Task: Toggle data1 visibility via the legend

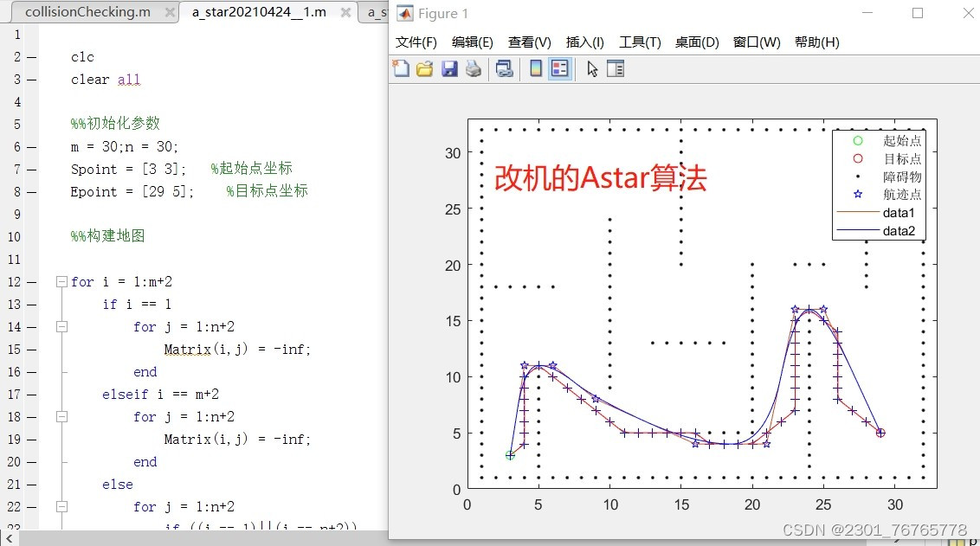Action: click(898, 213)
